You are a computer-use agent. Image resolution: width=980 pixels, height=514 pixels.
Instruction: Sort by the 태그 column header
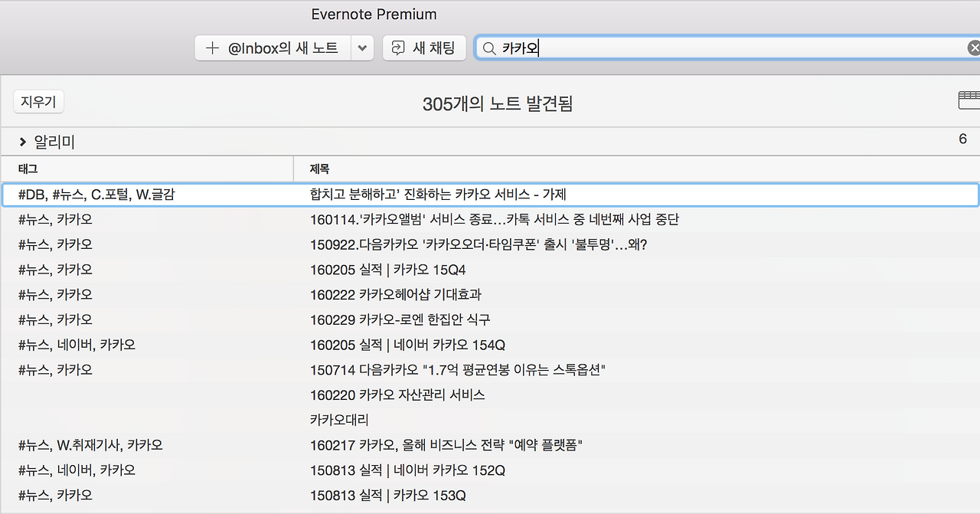pos(147,169)
